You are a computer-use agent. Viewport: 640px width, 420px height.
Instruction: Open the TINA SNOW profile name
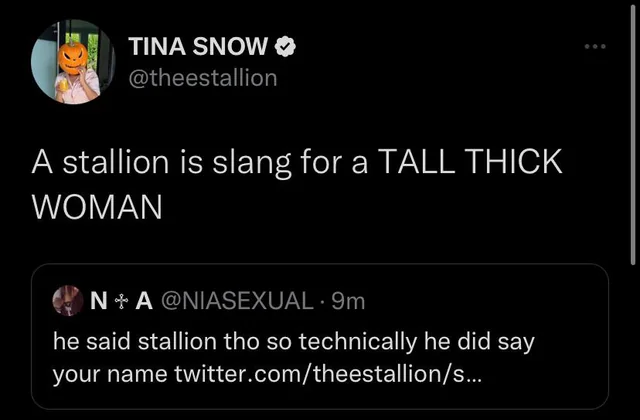[x=200, y=46]
